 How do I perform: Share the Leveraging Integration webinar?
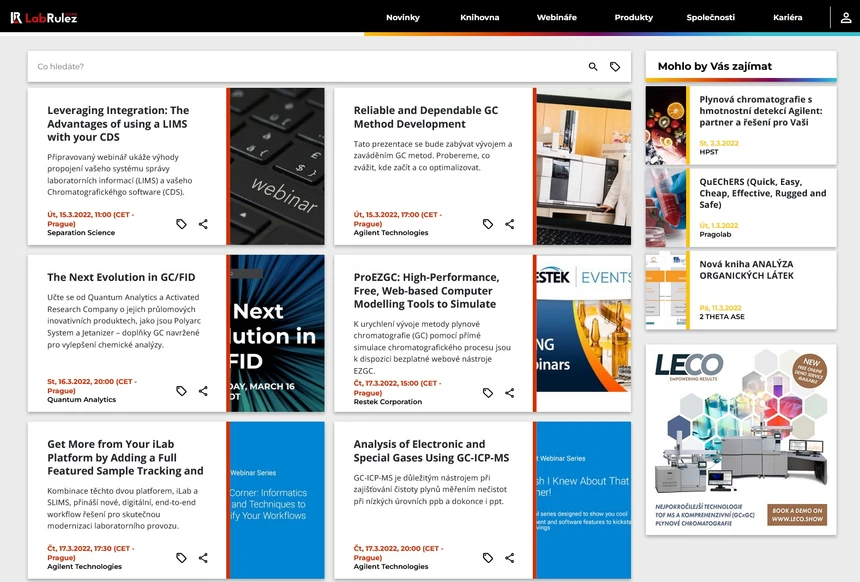(203, 225)
